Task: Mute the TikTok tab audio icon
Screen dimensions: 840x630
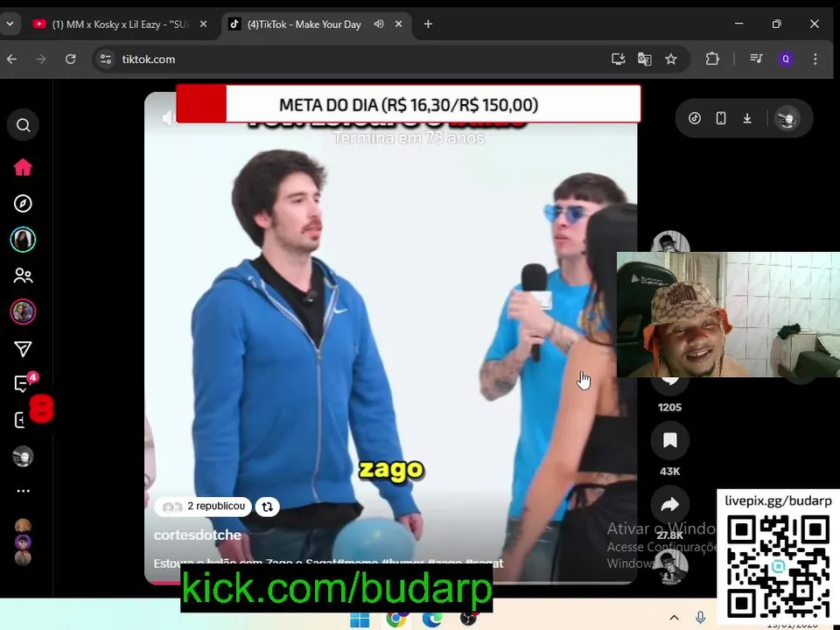Action: tap(379, 24)
